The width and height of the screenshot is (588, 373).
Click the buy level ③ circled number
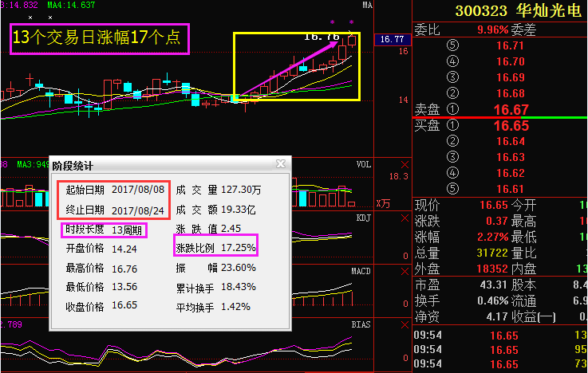[454, 157]
